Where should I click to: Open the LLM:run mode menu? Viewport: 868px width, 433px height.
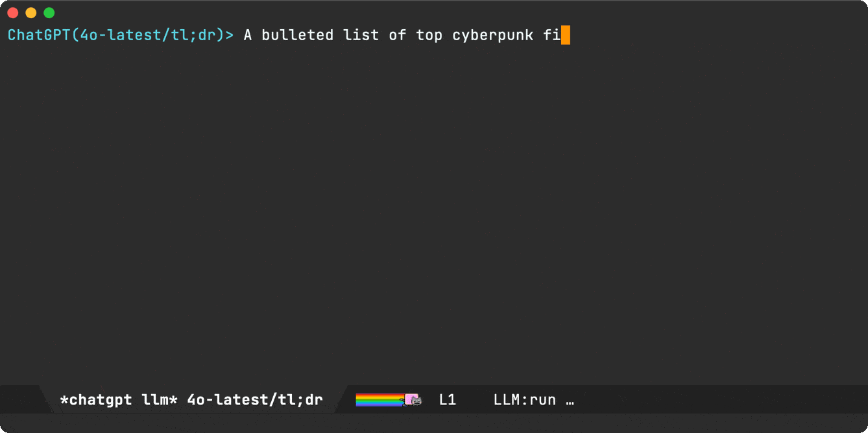point(524,400)
